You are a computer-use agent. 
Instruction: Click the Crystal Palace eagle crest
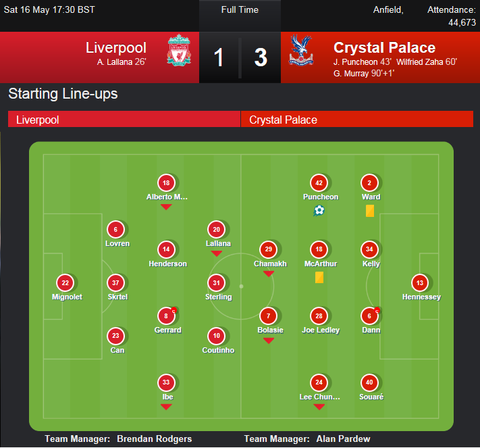coord(301,50)
